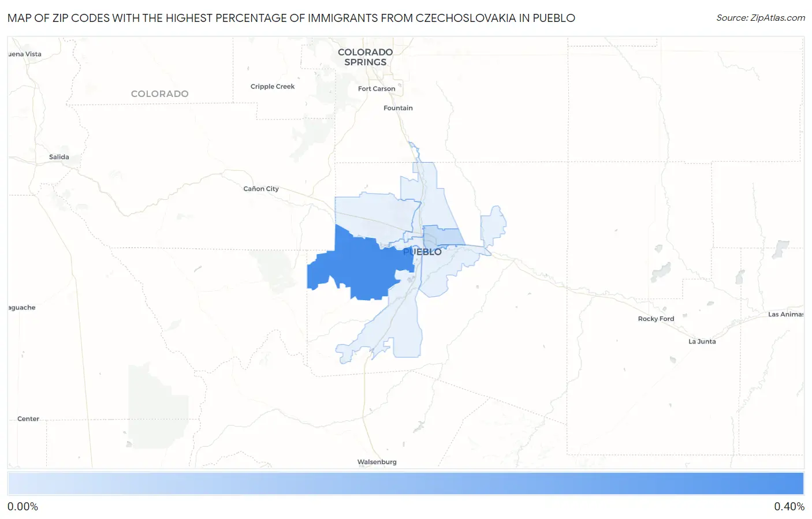
Task: Click the Las Animas label
Action: coord(785,315)
